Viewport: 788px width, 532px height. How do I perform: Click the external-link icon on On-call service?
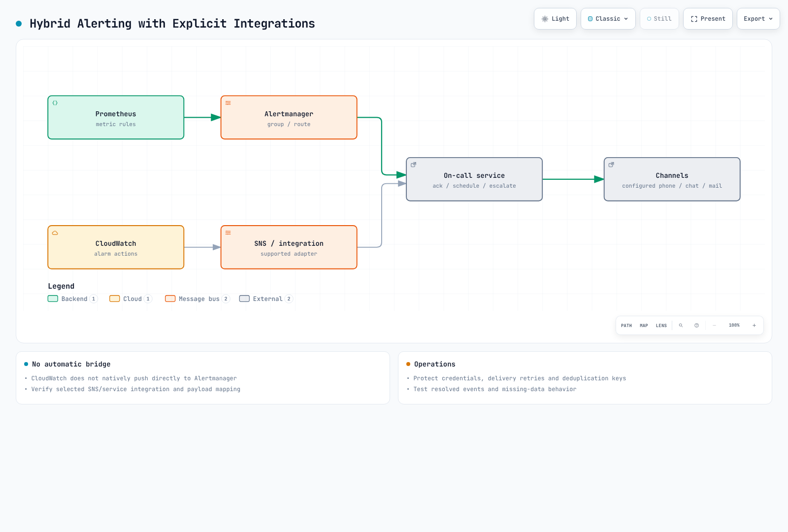coord(414,165)
